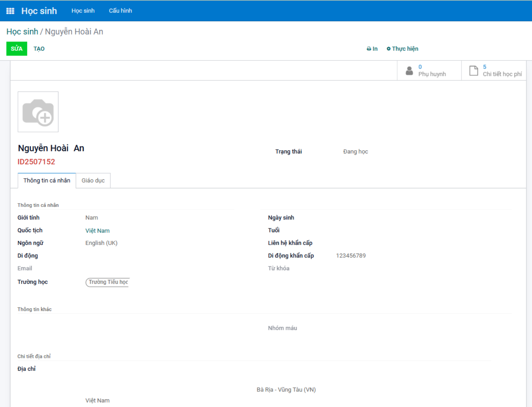This screenshot has width=532, height=407.
Task: Click the In print button
Action: point(372,49)
